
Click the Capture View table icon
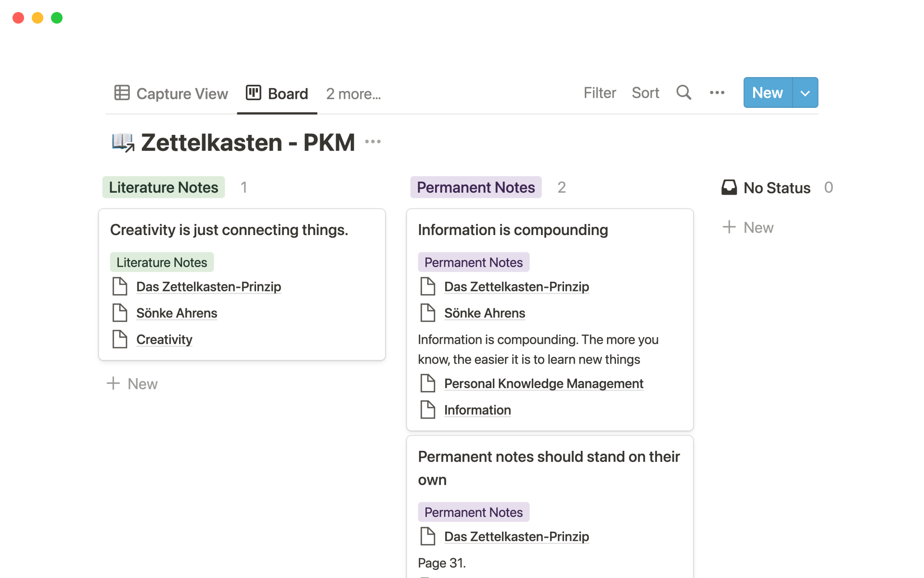coord(122,92)
